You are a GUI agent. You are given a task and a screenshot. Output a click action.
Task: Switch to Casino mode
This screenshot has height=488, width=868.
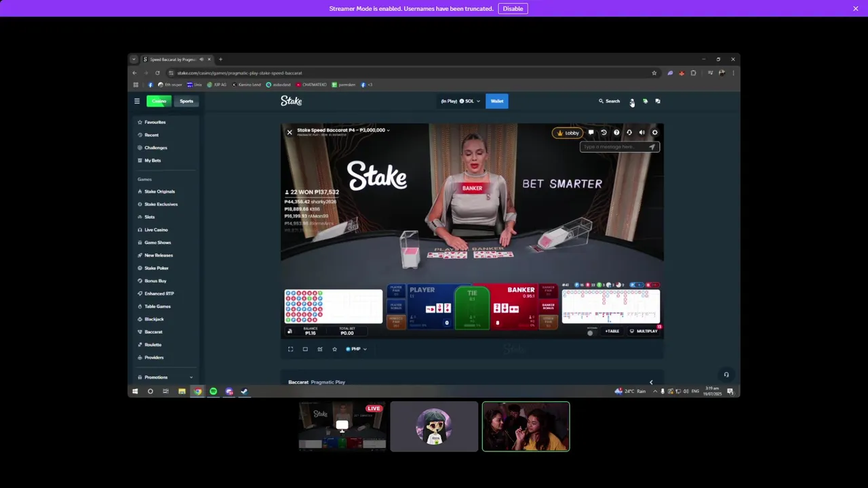(x=159, y=101)
